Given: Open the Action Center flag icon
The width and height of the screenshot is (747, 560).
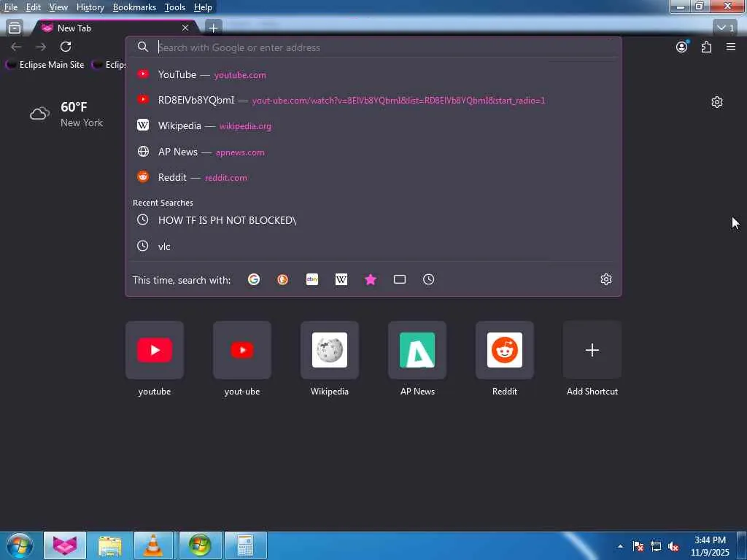Looking at the screenshot, I should [x=638, y=547].
